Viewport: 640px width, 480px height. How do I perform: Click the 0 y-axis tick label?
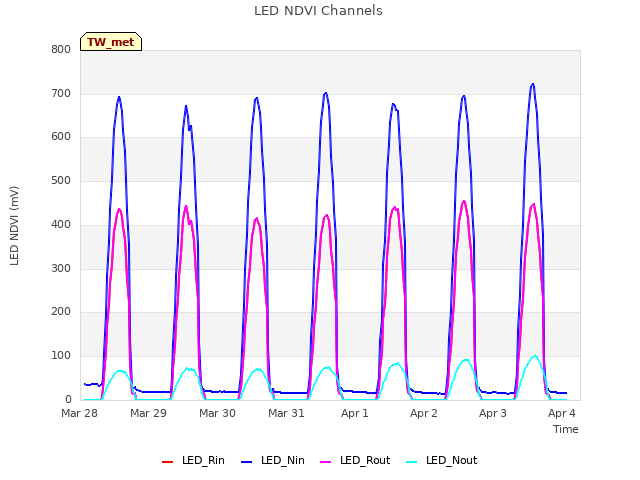click(x=68, y=400)
